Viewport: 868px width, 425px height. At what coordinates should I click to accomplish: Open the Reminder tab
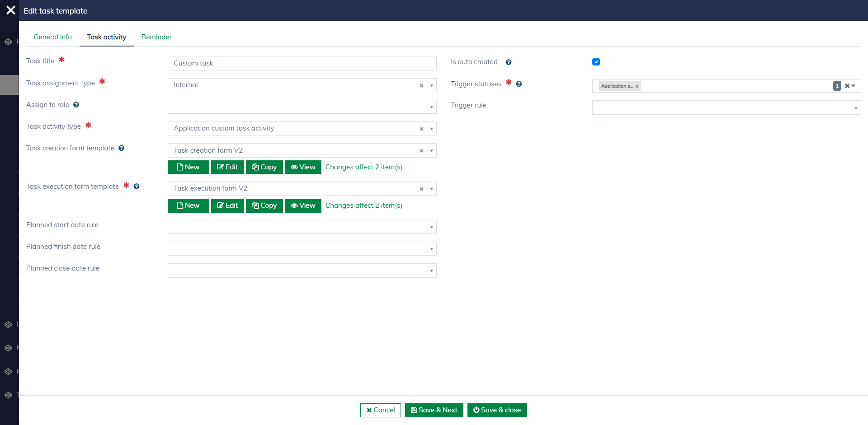[156, 37]
